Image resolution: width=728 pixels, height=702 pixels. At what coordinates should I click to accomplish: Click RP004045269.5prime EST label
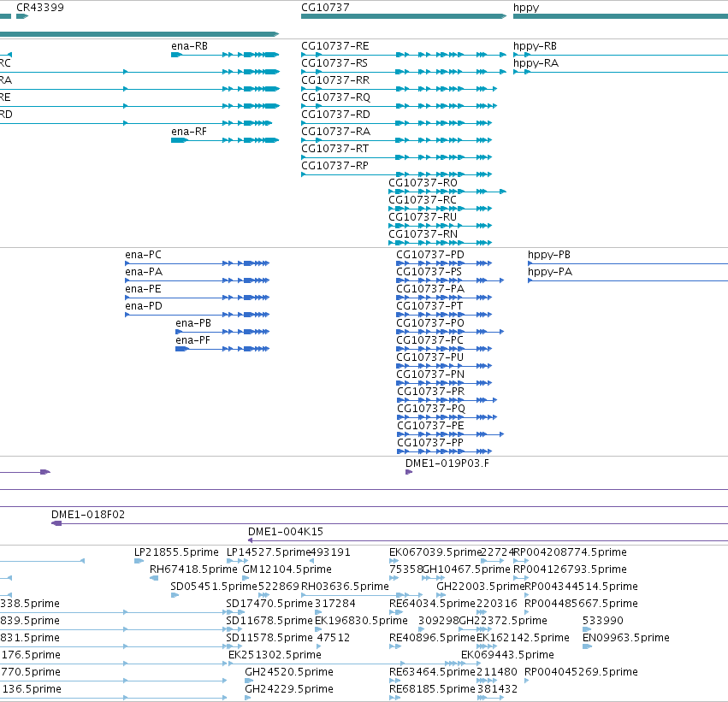(581, 673)
